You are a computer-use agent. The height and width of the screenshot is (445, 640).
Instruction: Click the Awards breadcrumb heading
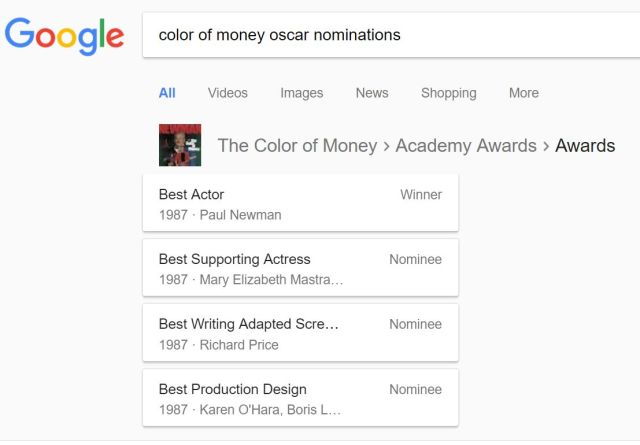click(x=585, y=146)
